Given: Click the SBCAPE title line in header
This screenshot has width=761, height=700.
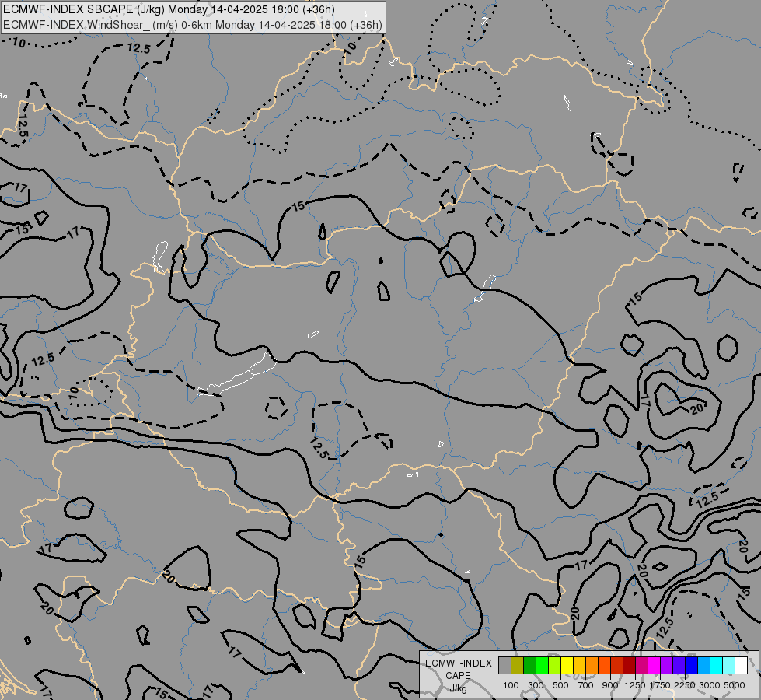Looking at the screenshot, I should [x=169, y=9].
